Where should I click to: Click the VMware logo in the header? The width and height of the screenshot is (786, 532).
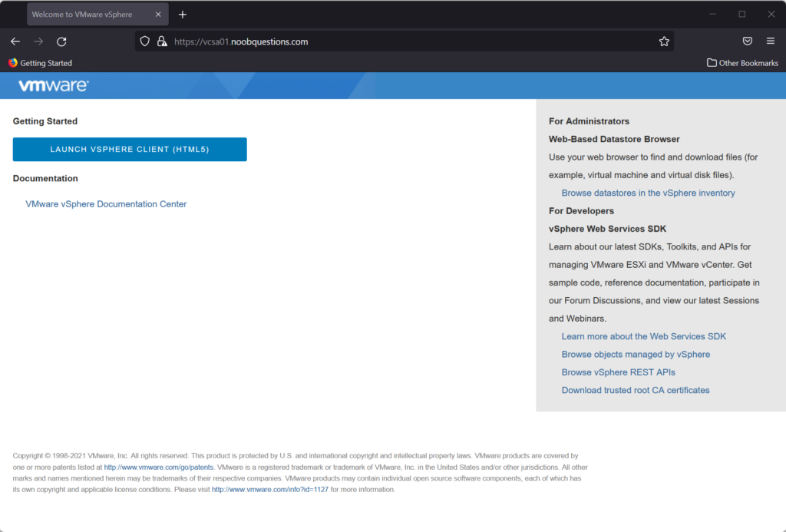(x=54, y=85)
